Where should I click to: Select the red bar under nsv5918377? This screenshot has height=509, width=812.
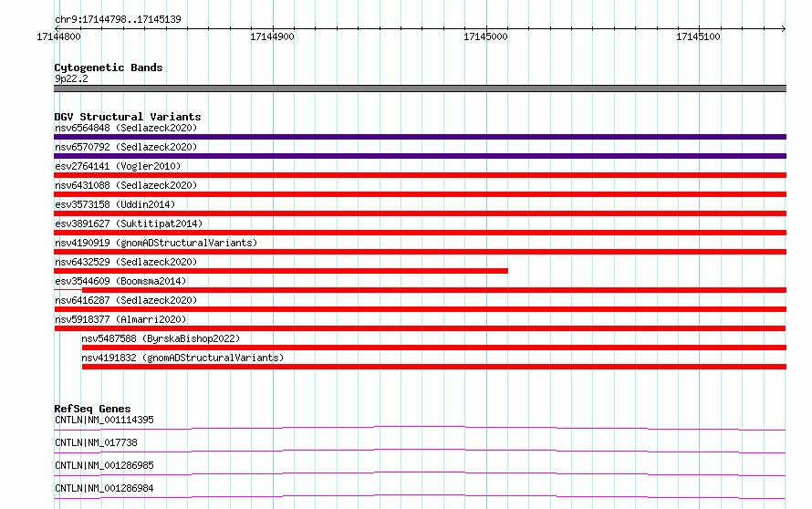pyautogui.click(x=420, y=328)
